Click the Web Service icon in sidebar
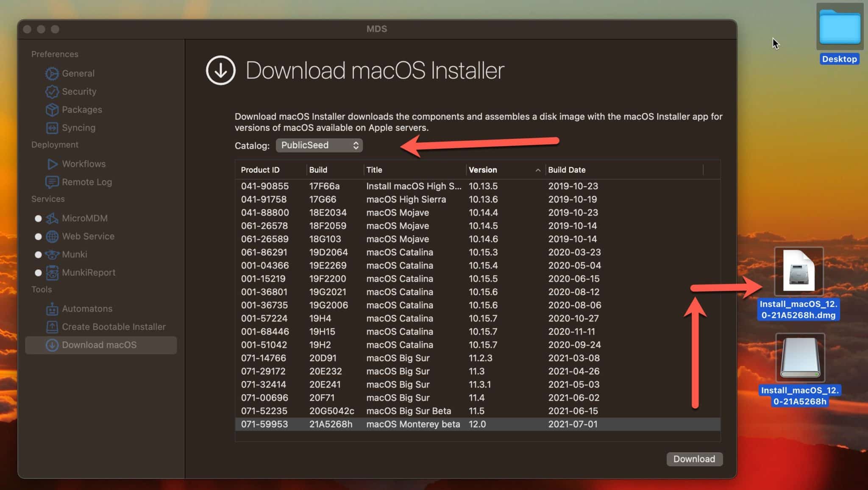The image size is (868, 490). [x=53, y=236]
